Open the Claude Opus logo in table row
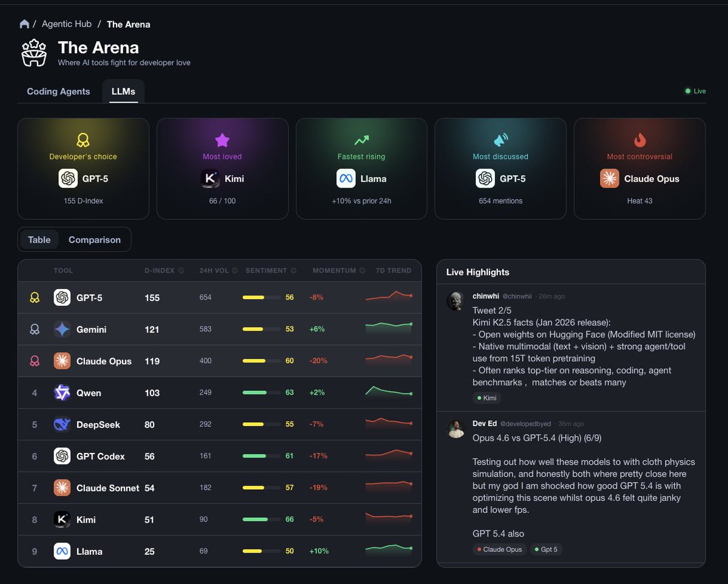 pyautogui.click(x=62, y=361)
